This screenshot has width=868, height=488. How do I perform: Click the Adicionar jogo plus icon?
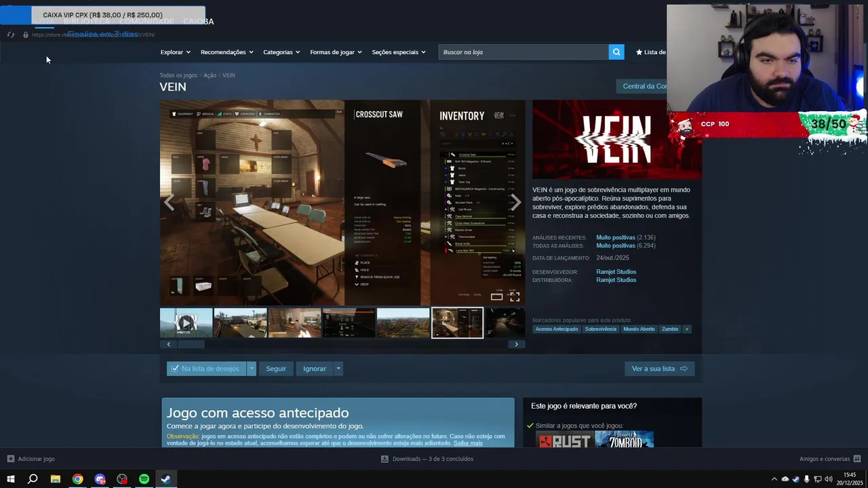click(x=11, y=459)
